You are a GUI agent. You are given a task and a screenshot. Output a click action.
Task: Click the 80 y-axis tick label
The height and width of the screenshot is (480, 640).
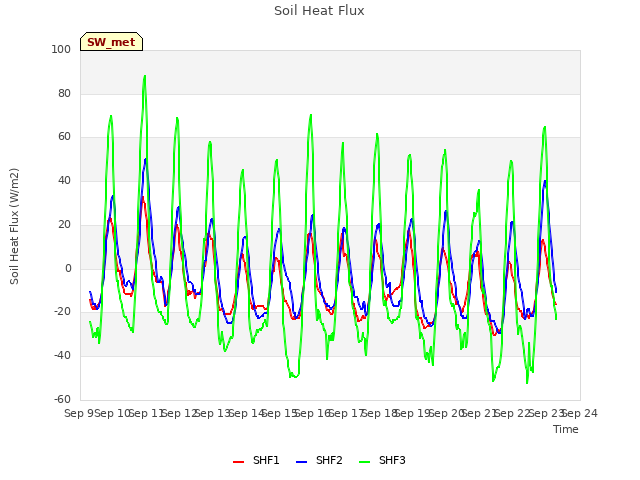coord(64,93)
